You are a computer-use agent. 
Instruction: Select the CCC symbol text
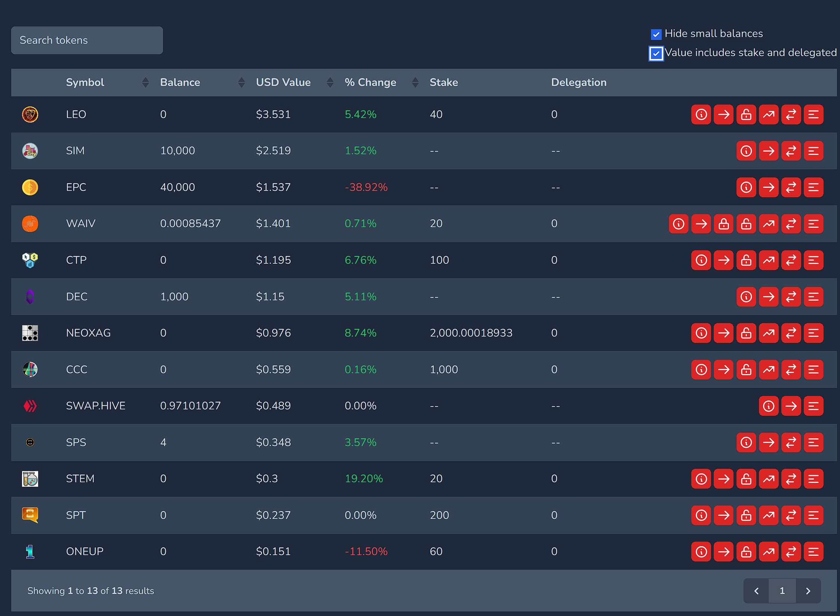point(77,369)
